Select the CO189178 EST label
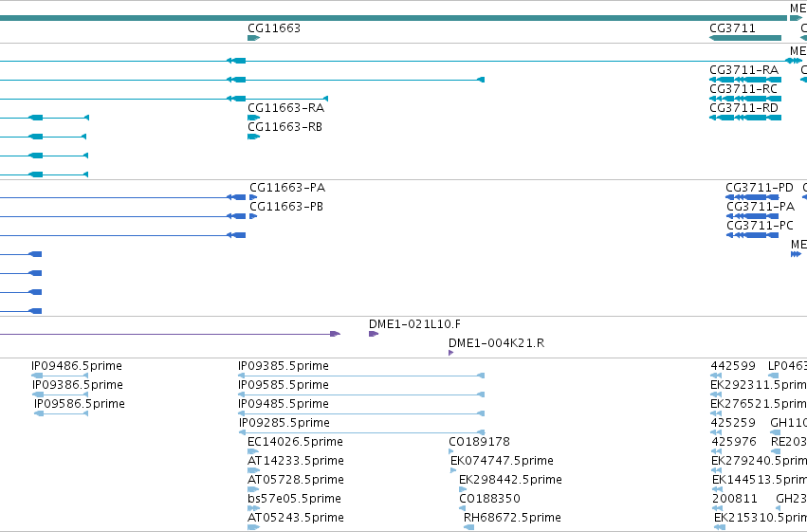This screenshot has height=532, width=807. pos(479,442)
